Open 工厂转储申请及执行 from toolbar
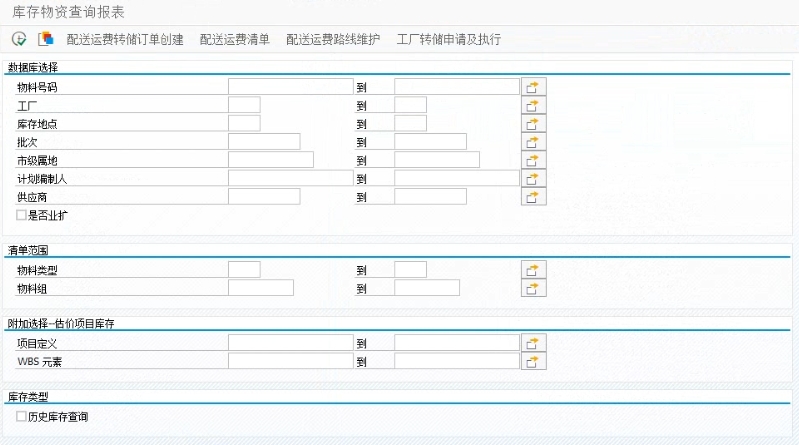 (448, 40)
